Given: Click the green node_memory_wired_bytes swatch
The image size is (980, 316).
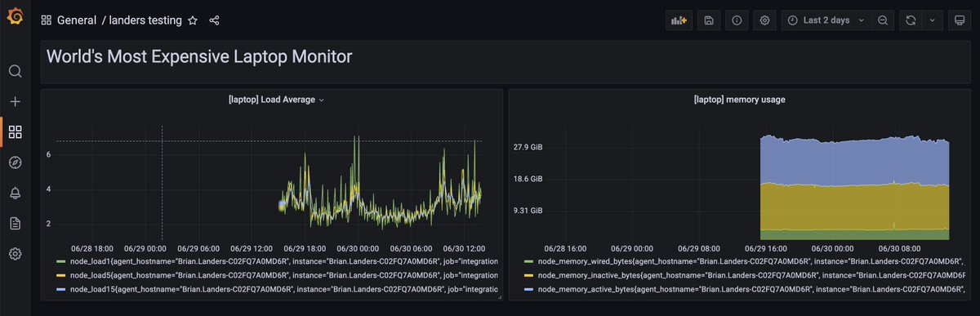Looking at the screenshot, I should 528,263.
